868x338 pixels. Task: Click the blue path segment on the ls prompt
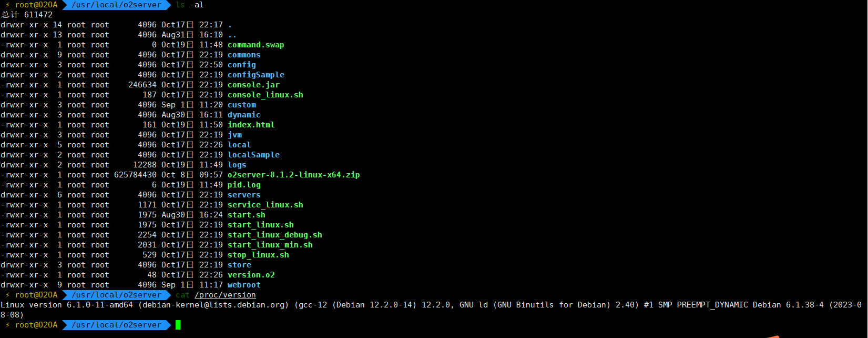click(x=117, y=5)
